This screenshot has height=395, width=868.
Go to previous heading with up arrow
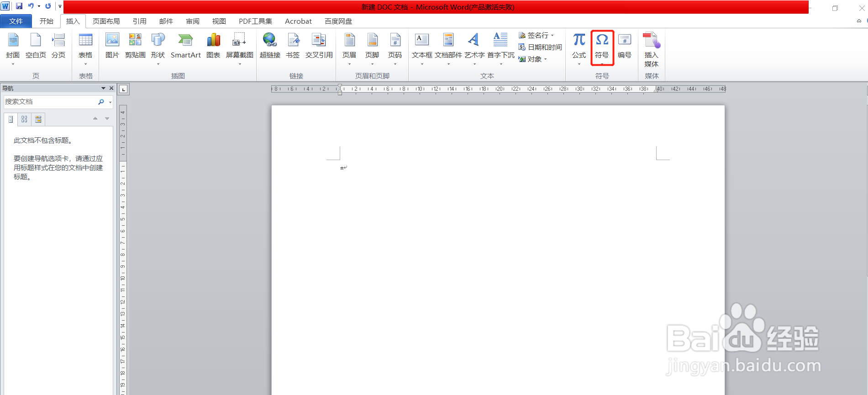(95, 119)
